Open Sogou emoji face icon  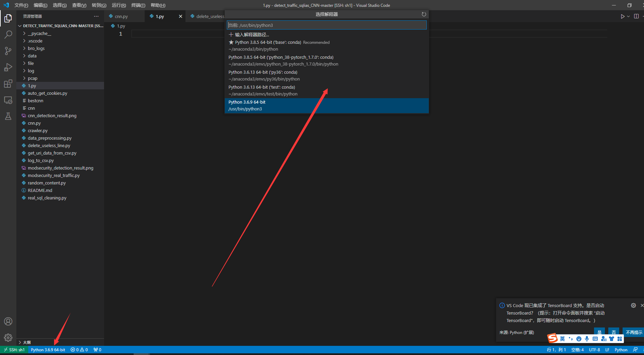pyautogui.click(x=579, y=339)
